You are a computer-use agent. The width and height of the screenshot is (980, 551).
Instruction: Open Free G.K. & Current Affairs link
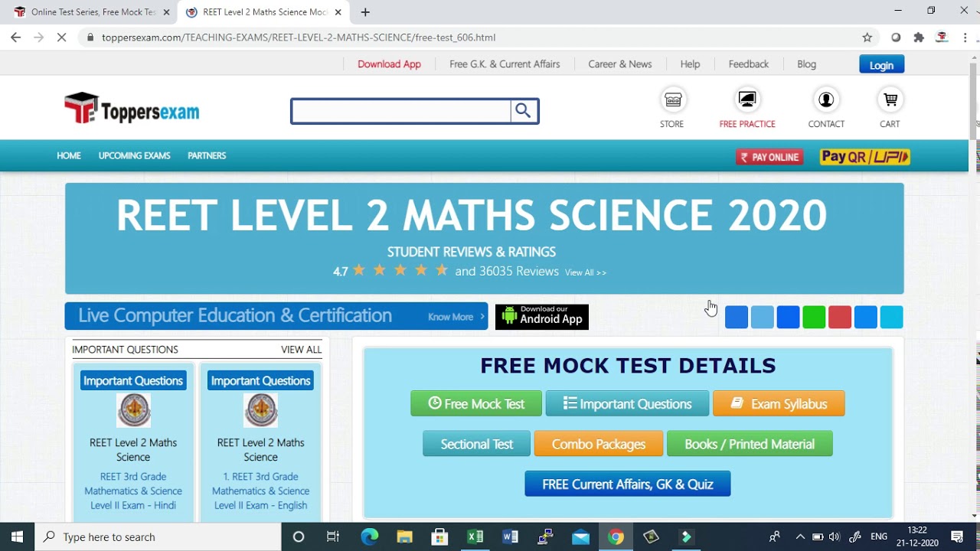coord(505,64)
